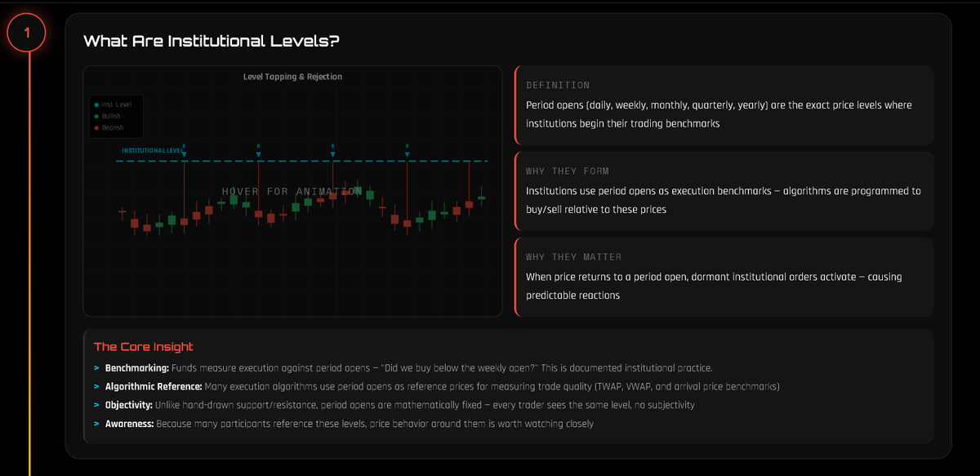Click the bold 'Objectivity:' label

click(128, 405)
